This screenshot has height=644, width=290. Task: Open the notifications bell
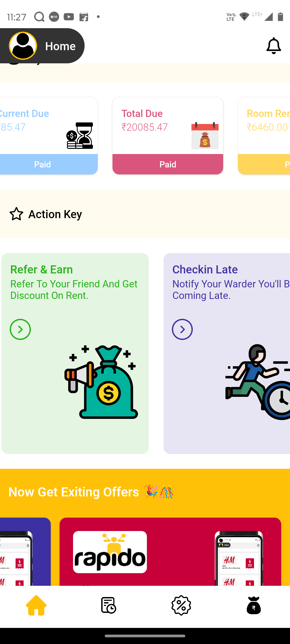[x=274, y=46]
